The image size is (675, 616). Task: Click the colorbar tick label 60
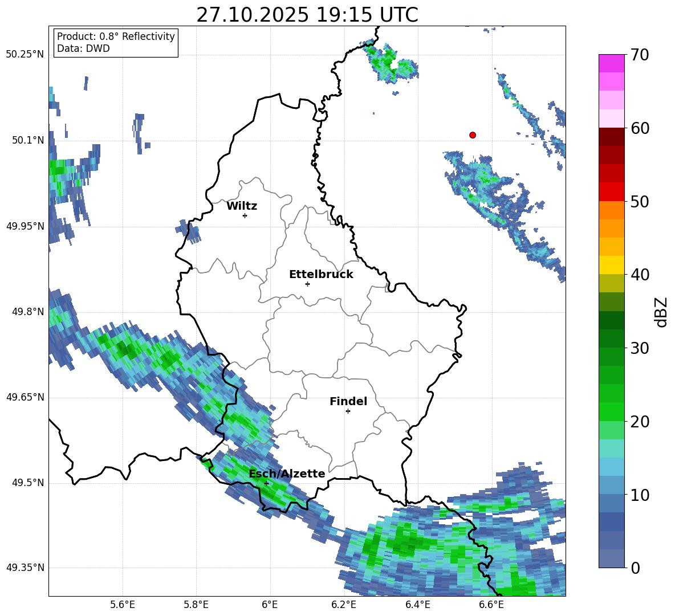(x=640, y=128)
